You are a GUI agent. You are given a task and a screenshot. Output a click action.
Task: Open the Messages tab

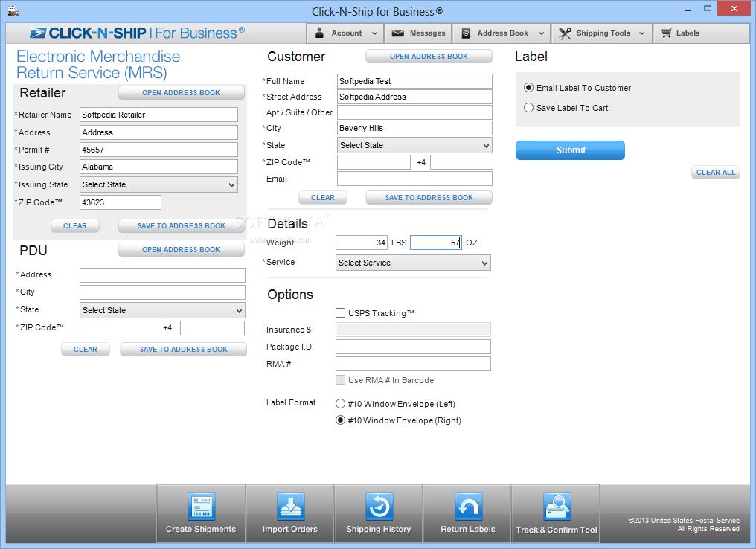418,33
